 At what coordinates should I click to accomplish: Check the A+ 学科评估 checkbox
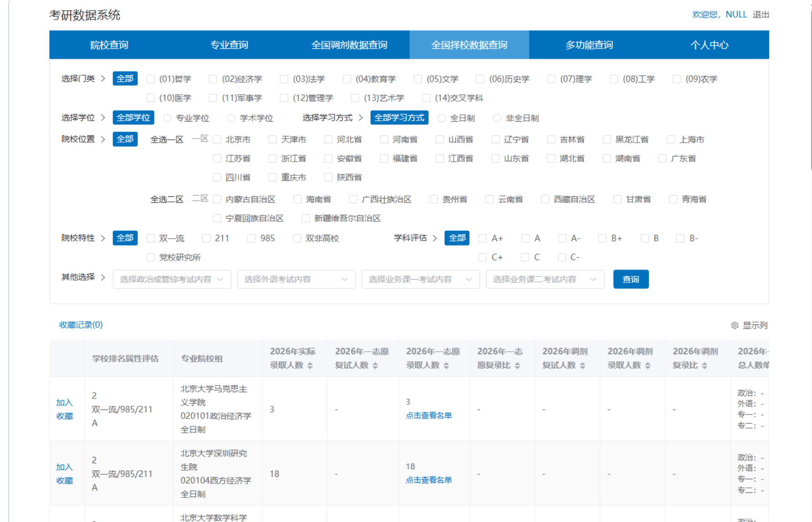pos(483,238)
